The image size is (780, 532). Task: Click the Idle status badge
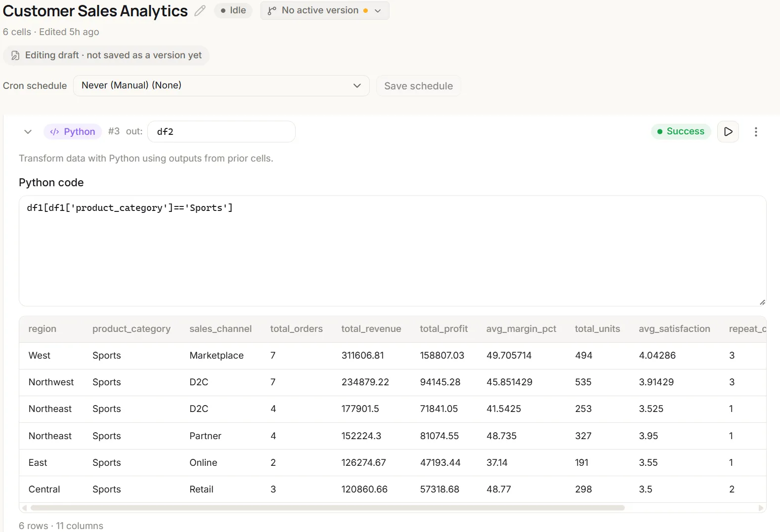pos(233,10)
